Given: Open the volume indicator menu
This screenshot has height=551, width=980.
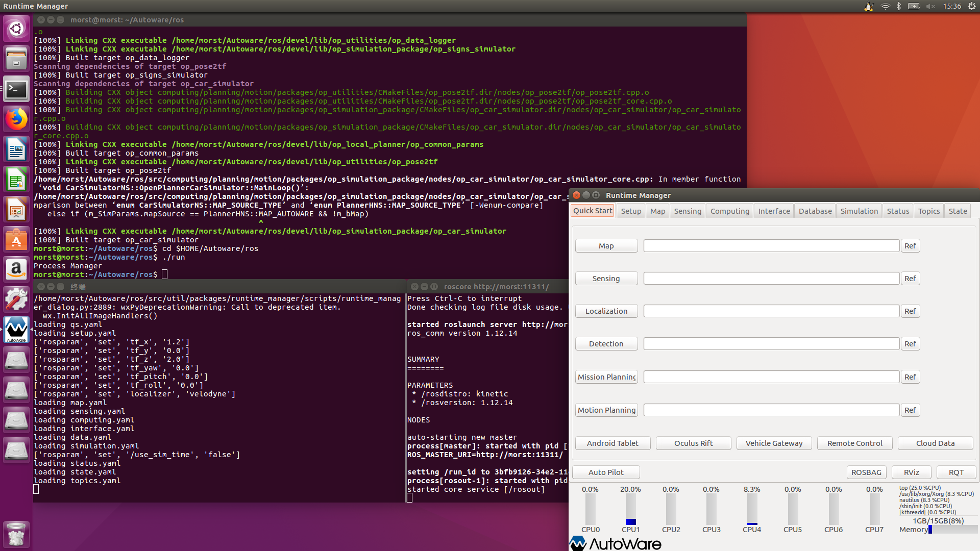Looking at the screenshot, I should (x=930, y=6).
